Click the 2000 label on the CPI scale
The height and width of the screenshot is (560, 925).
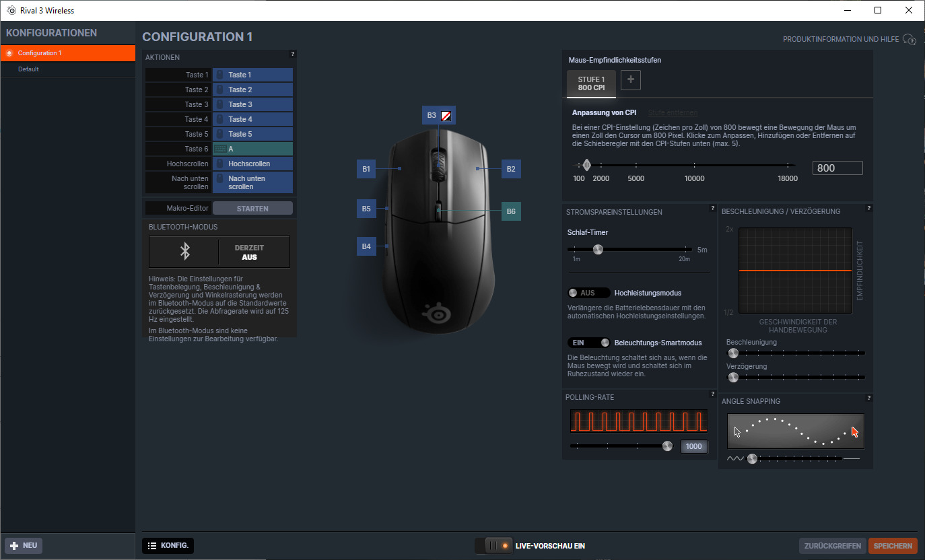point(601,179)
